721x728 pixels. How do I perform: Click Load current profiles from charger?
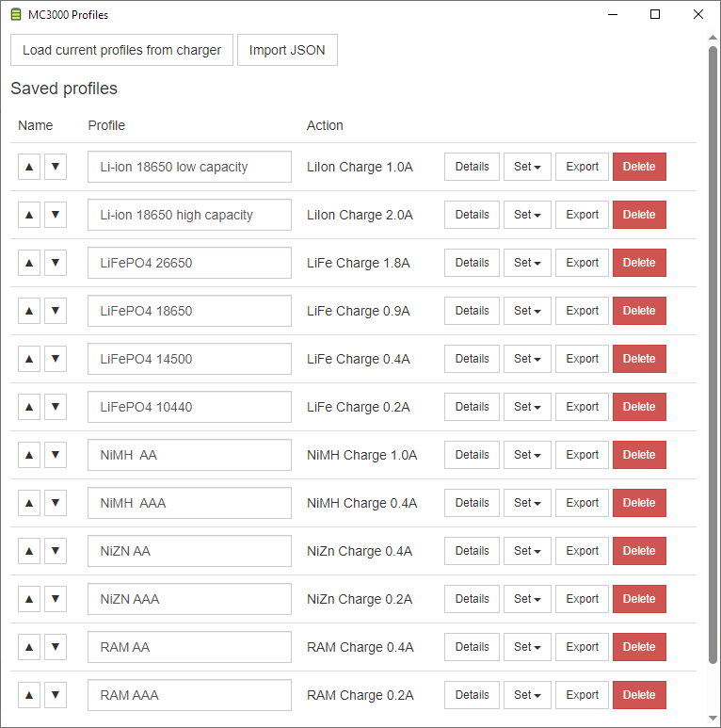121,50
